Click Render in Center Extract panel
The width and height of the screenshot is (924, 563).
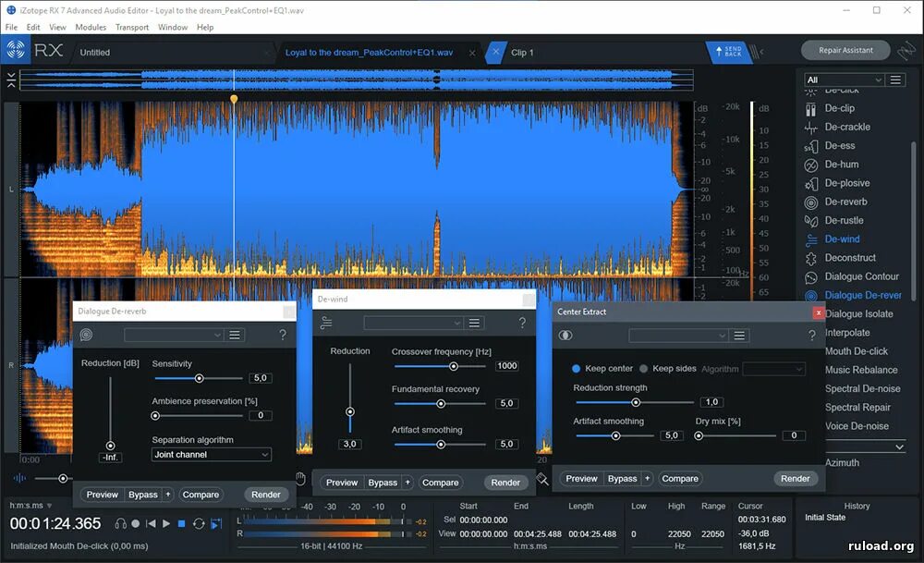point(795,479)
